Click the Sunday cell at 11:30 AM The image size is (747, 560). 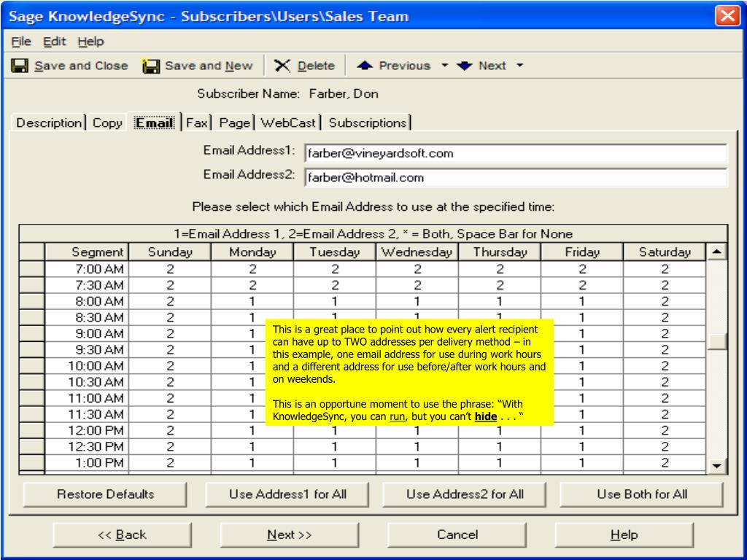[170, 414]
